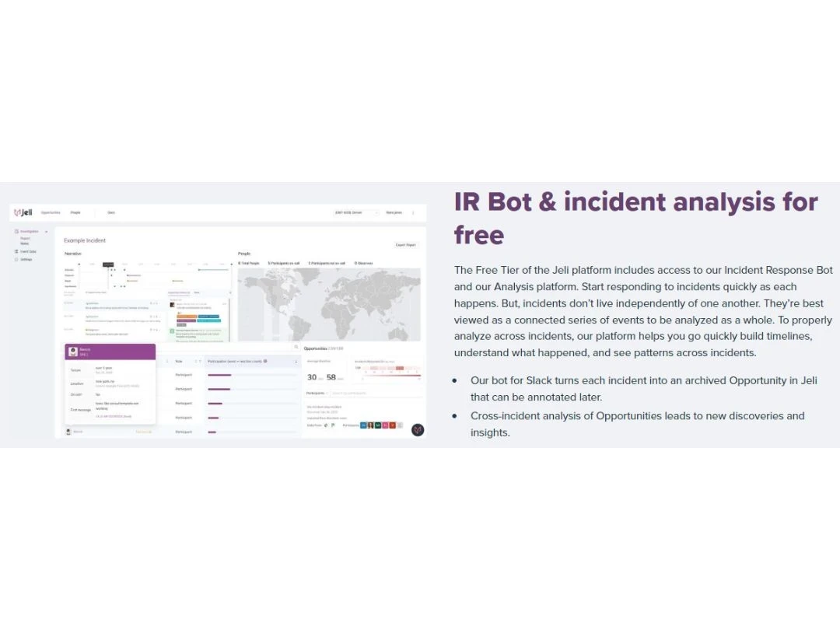Screen dimensions: 840x630
Task: Click the orange participant avatar
Action: 392,425
